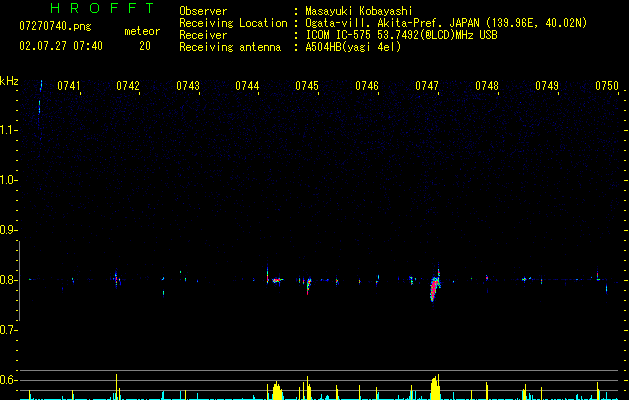Image resolution: width=629 pixels, height=400 pixels.
Task: Click the Ogata-vill. Akita-Pref. JAPAN location text
Action: (446, 23)
